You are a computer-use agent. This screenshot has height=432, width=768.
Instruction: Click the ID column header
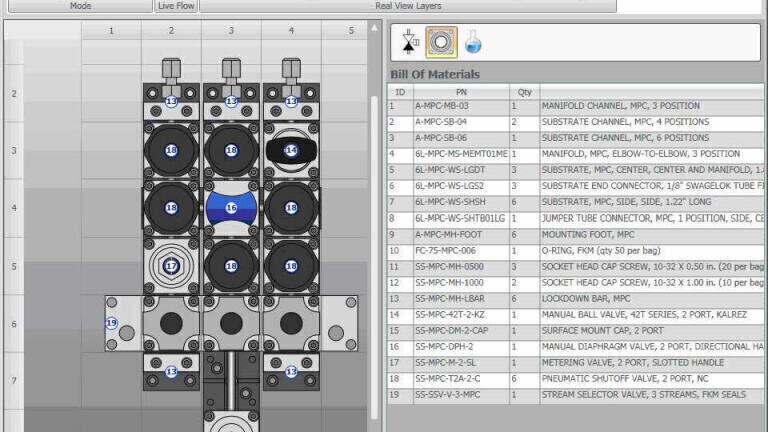coord(400,92)
